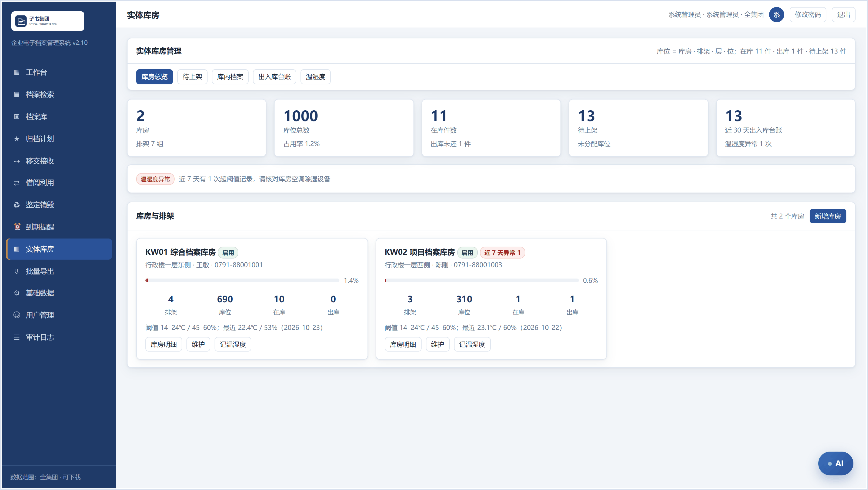Click the 新增库房 button
This screenshot has width=868, height=490.
click(827, 216)
